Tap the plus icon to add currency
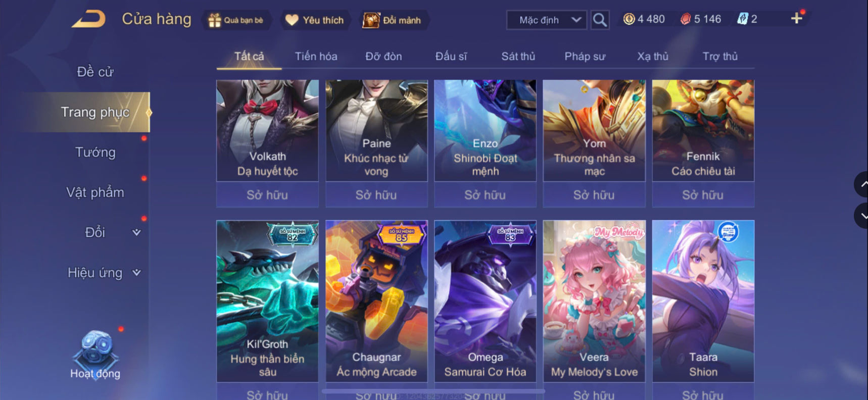 click(x=797, y=19)
